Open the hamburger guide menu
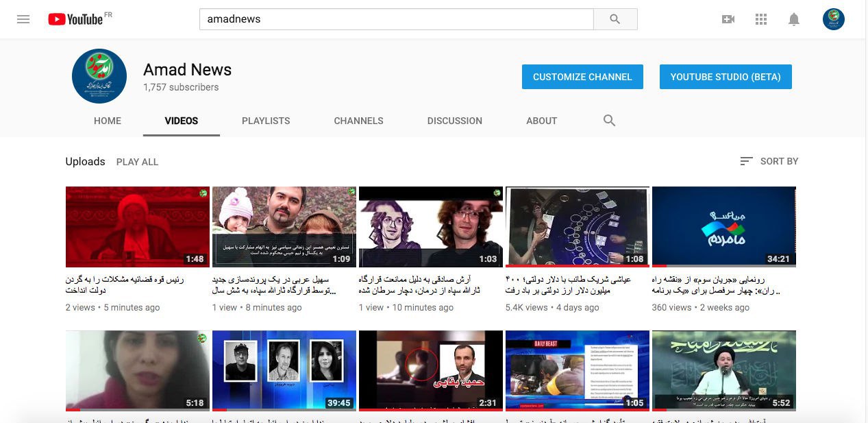868x423 pixels. [x=23, y=19]
